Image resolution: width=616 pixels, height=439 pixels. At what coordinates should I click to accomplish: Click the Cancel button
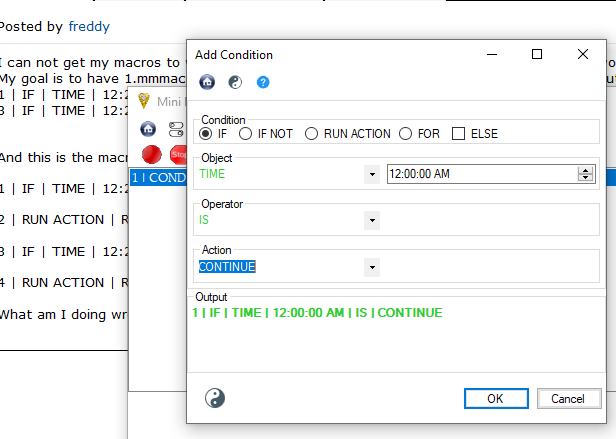click(569, 399)
